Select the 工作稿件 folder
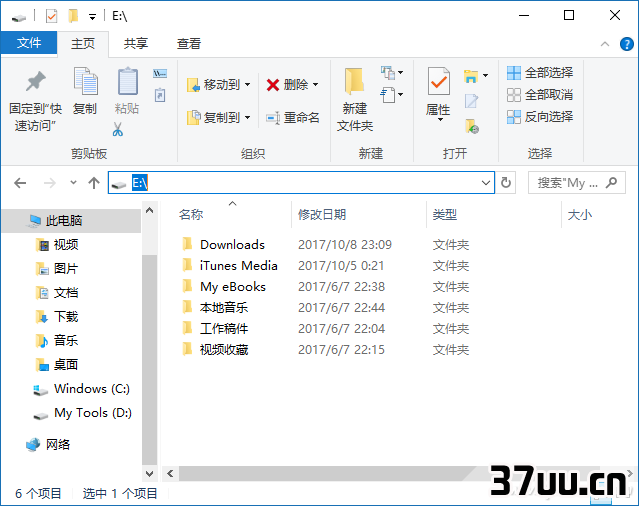 click(x=224, y=329)
